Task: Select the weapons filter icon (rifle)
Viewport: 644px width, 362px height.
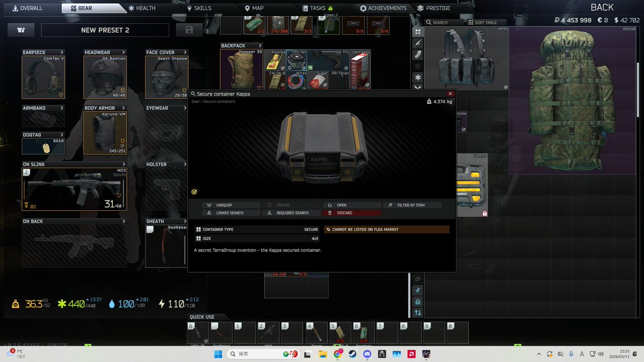Action: pyautogui.click(x=418, y=43)
